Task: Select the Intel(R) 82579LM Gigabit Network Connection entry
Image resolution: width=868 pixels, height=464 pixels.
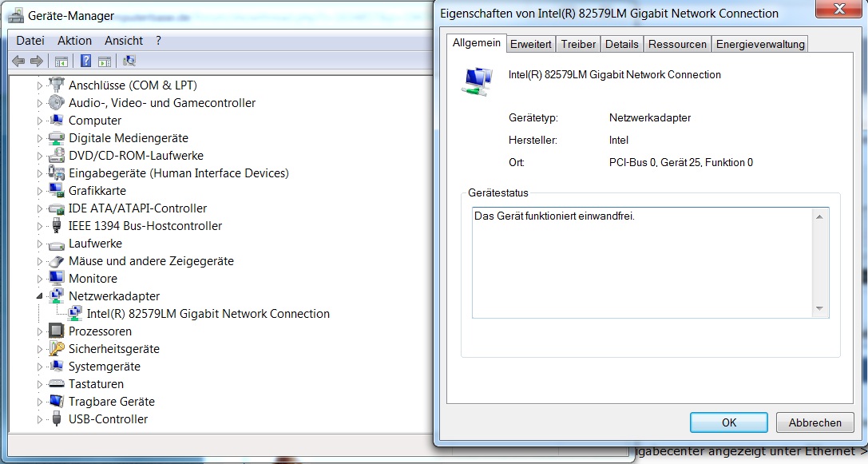Action: pyautogui.click(x=208, y=313)
